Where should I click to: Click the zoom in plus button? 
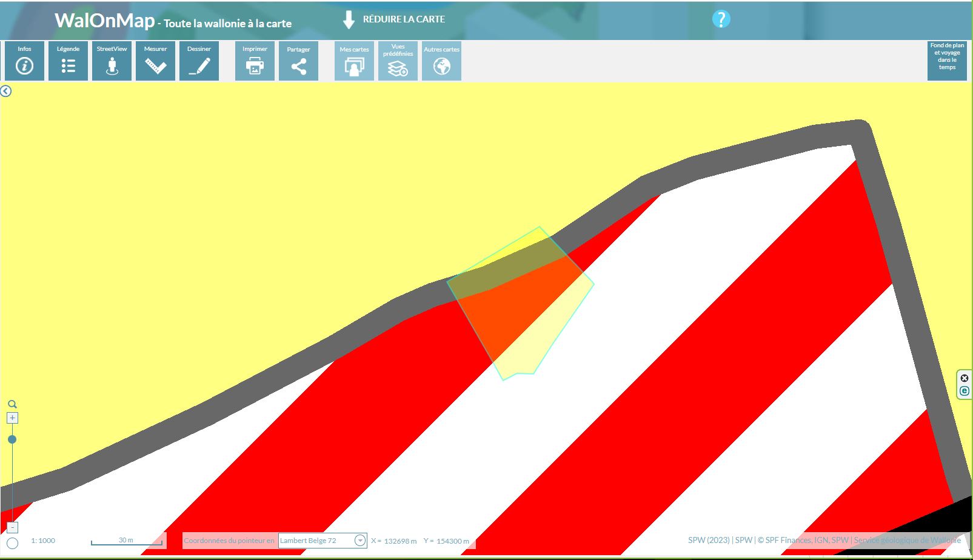coord(12,418)
